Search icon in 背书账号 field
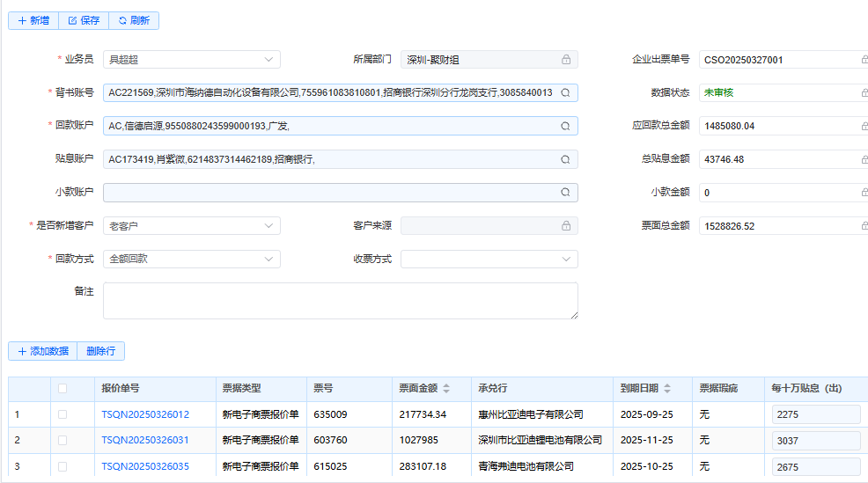This screenshot has width=868, height=483. coord(565,93)
